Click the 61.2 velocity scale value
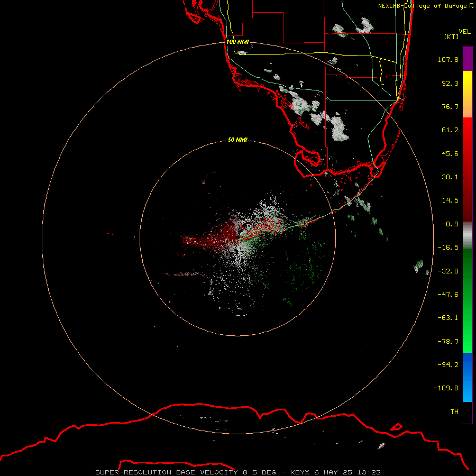The height and width of the screenshot is (476, 476). 450,130
